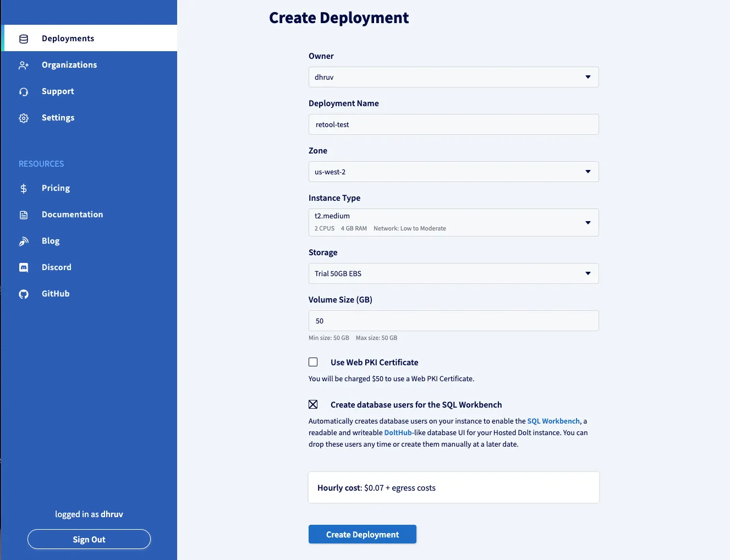Open Support via the headset icon
This screenshot has width=730, height=560.
[23, 91]
